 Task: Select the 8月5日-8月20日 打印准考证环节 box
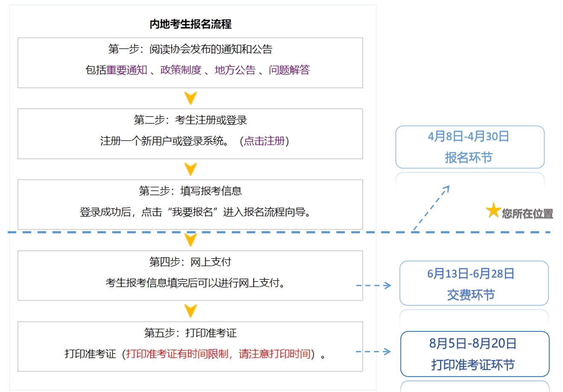[474, 354]
